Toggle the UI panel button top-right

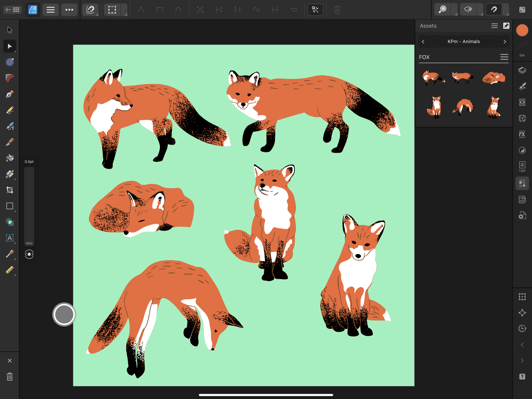point(522,10)
